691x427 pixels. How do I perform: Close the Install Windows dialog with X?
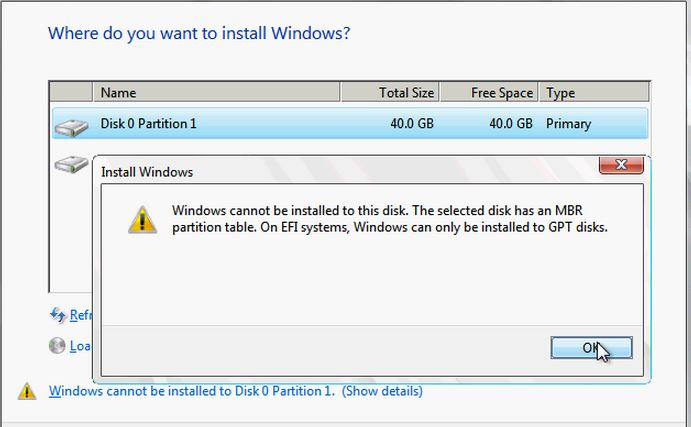[620, 164]
